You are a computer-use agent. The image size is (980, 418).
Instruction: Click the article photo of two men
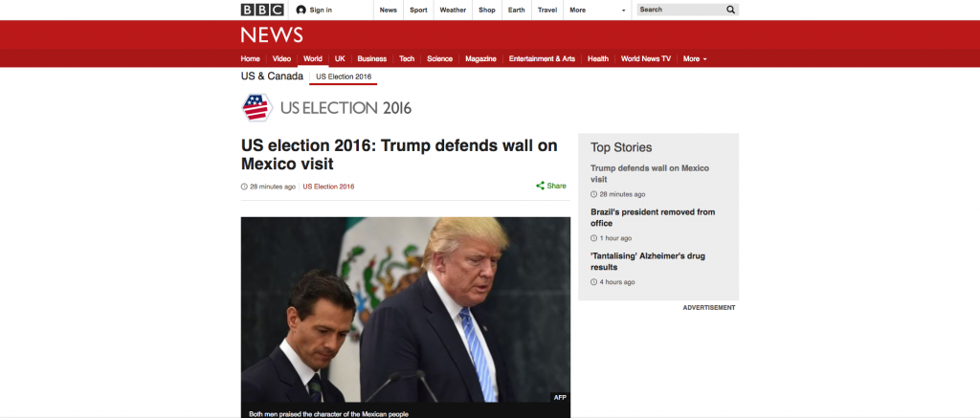(x=406, y=309)
